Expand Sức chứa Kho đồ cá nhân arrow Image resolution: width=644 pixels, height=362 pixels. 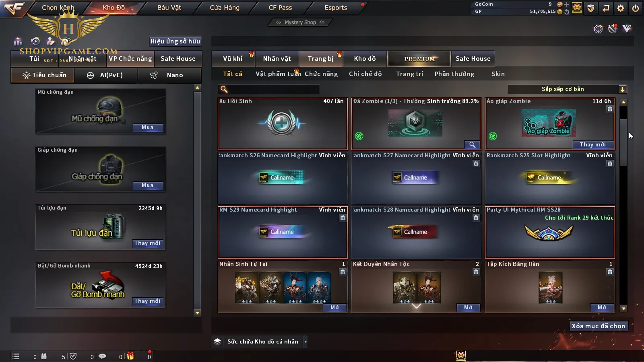coord(305,341)
